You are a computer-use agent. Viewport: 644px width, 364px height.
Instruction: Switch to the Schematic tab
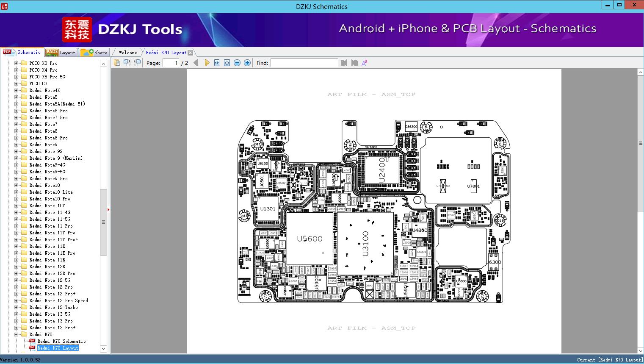pyautogui.click(x=22, y=52)
